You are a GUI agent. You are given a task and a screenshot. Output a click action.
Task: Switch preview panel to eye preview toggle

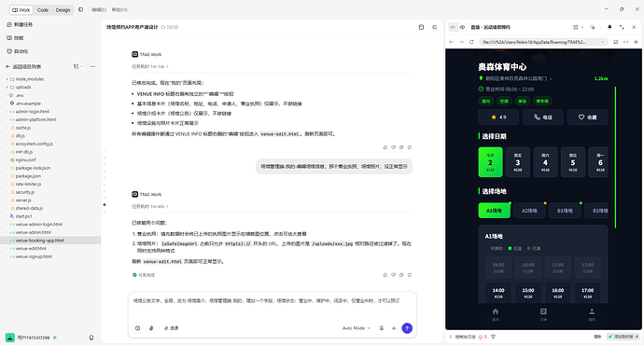(x=462, y=27)
